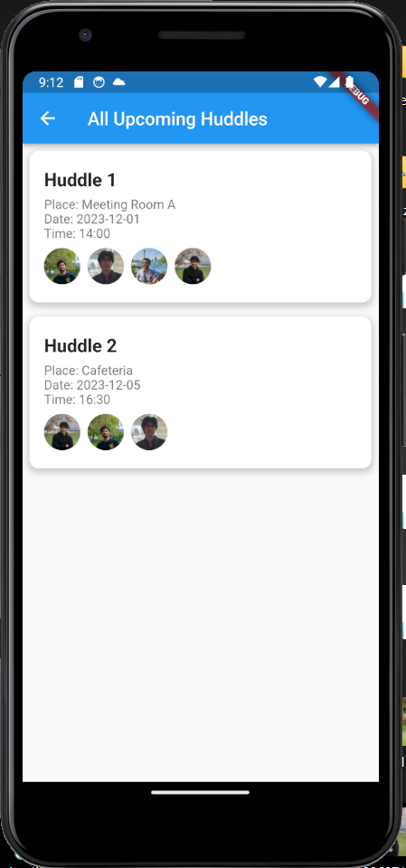The height and width of the screenshot is (868, 406).
Task: Open the Huddle 2 title
Action: pos(80,346)
